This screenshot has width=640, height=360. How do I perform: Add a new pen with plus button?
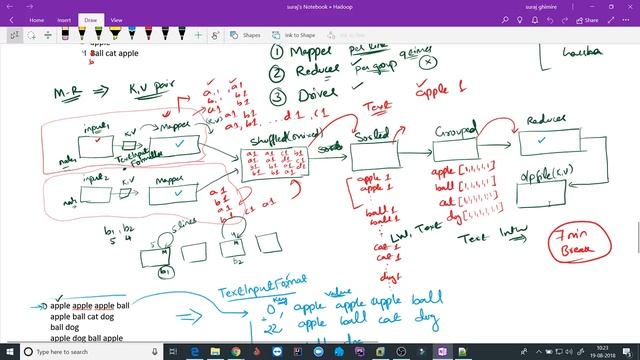point(198,36)
